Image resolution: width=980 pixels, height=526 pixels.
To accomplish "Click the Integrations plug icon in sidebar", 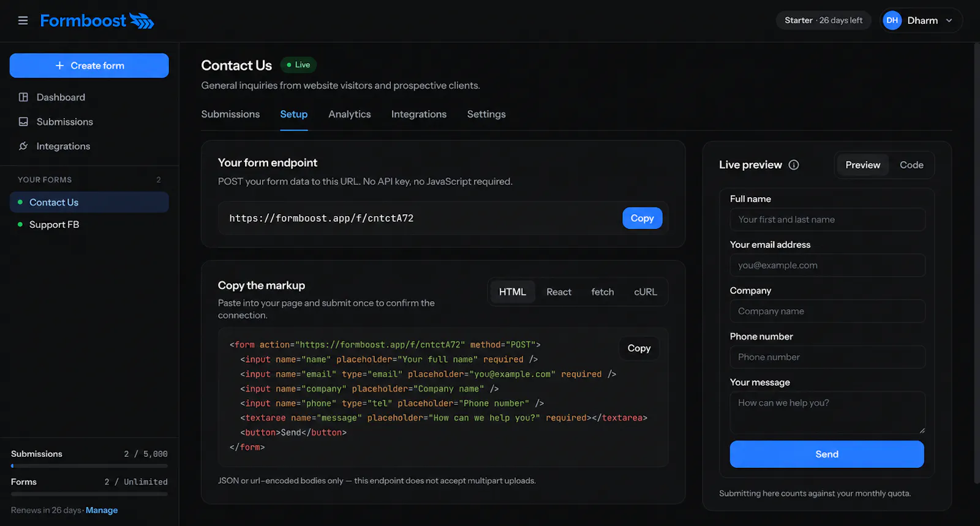I will pyautogui.click(x=23, y=146).
